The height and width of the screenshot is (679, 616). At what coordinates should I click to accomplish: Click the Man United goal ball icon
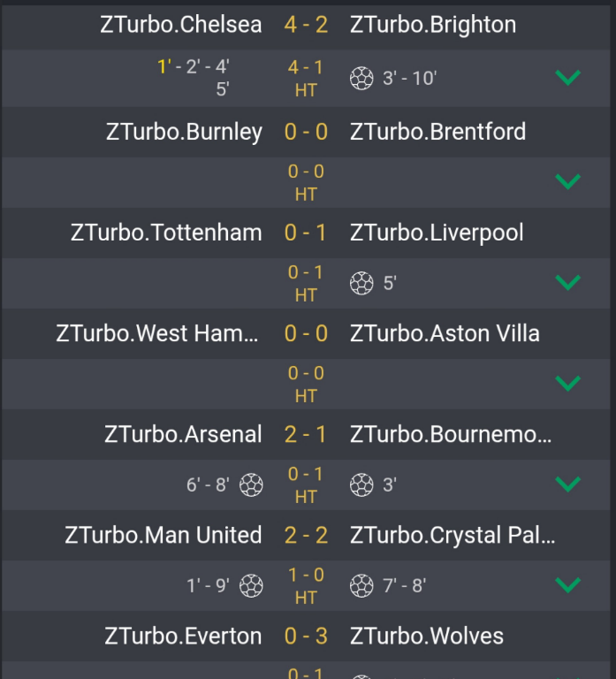(251, 585)
